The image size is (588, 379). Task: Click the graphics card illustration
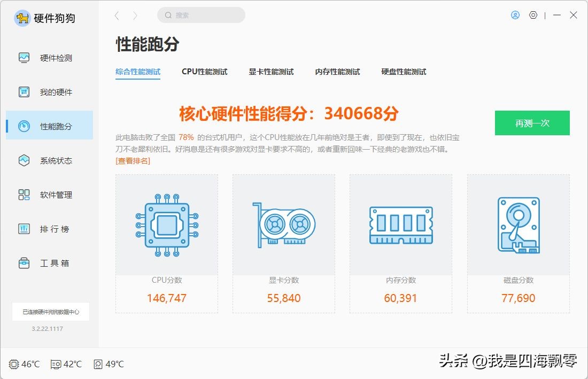[x=284, y=225]
